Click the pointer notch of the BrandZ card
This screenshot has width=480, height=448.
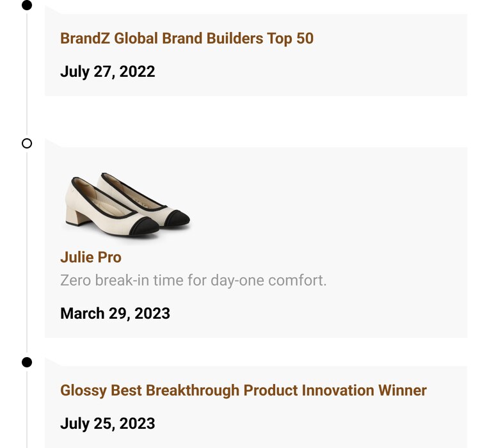point(54,10)
